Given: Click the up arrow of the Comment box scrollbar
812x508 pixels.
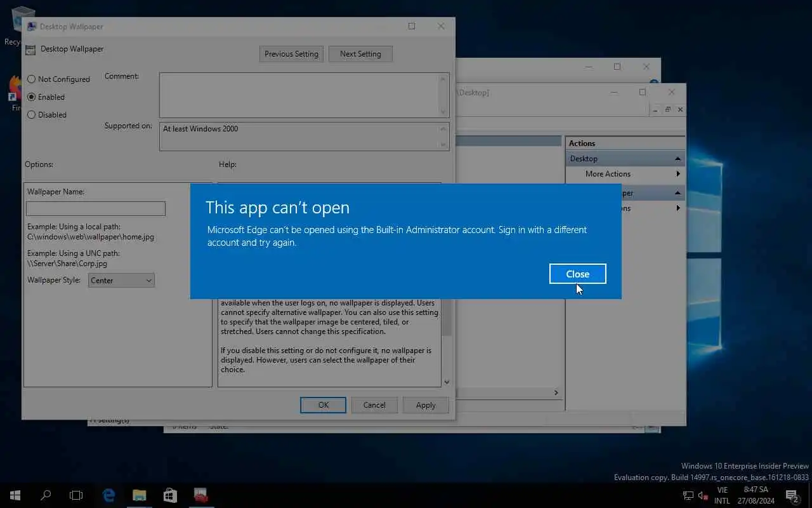Looking at the screenshot, I should click(x=443, y=79).
